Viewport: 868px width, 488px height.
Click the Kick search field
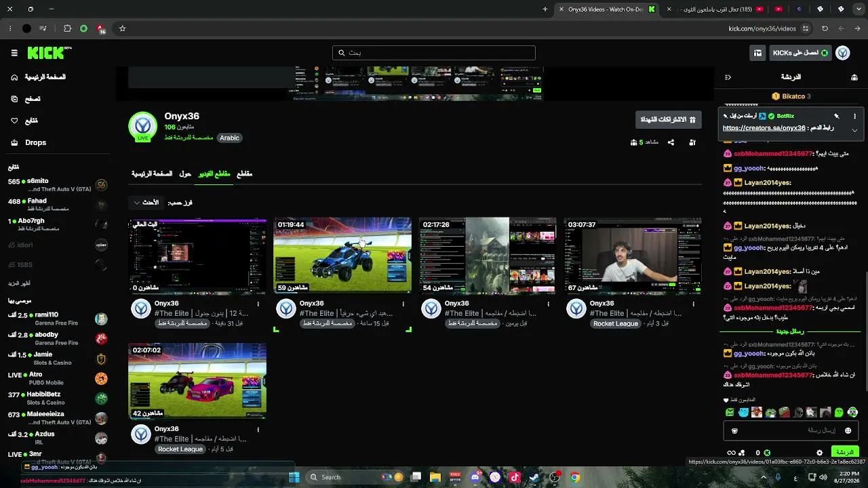coord(434,53)
